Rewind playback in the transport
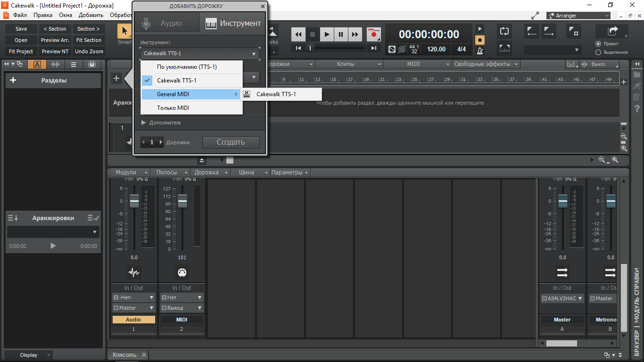The image size is (644, 362). (298, 34)
